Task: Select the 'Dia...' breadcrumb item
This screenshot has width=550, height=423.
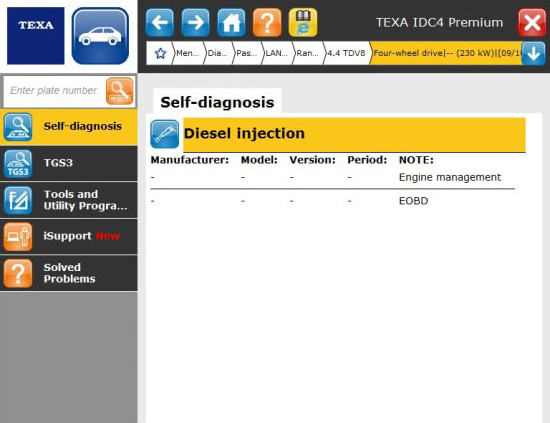Action: click(217, 53)
